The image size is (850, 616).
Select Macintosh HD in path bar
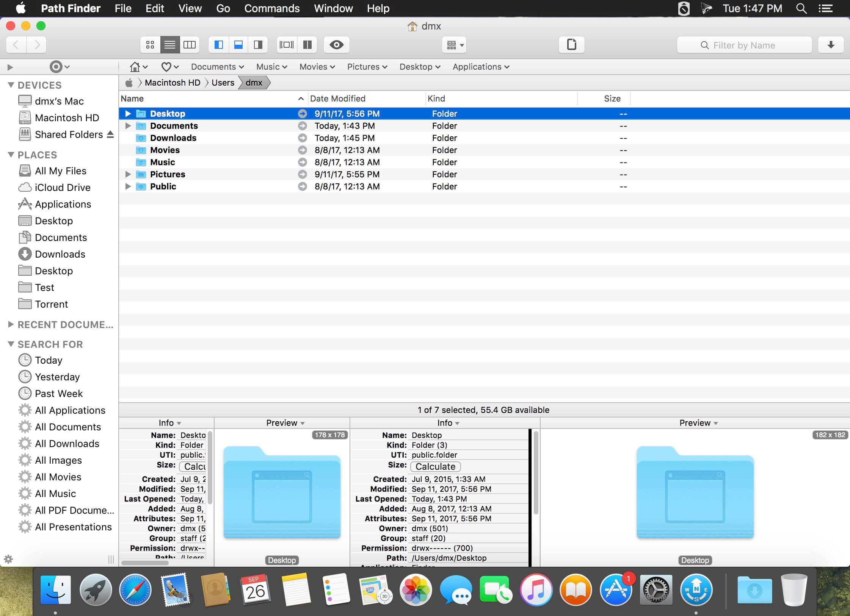(173, 83)
